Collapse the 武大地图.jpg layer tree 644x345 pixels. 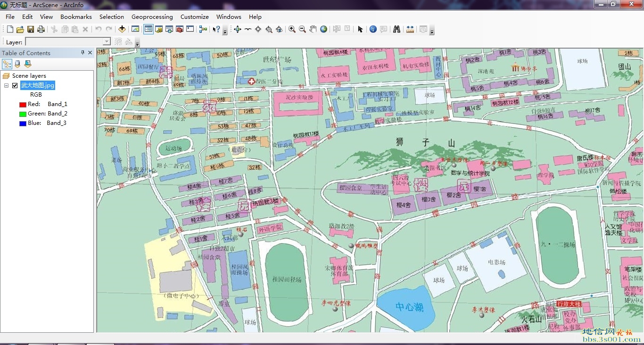tap(6, 85)
